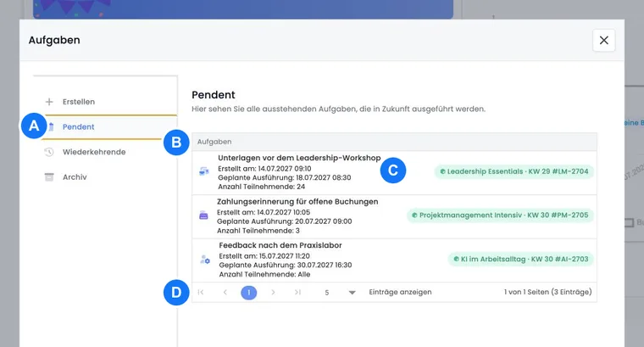Viewport: 644px width, 347px height.
Task: Click the Leadership-Workshop task icon
Action: (204, 171)
